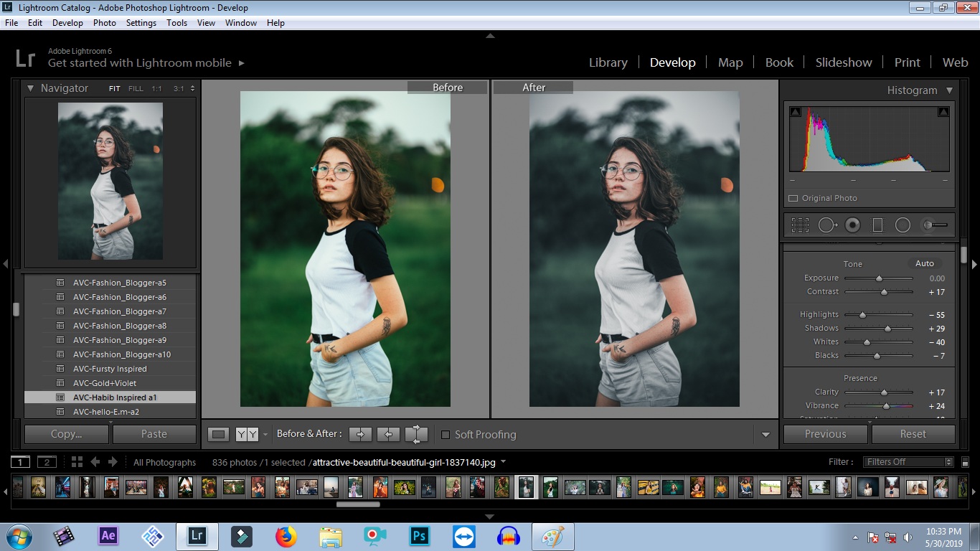Go back to previous photo source
Image resolution: width=980 pixels, height=551 pixels.
coord(95,462)
